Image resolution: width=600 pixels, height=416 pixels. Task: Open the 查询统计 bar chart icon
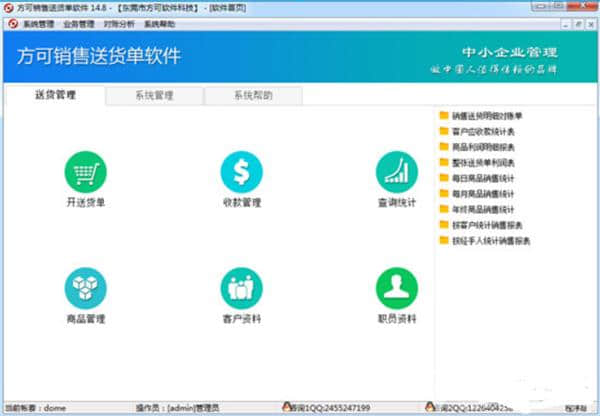coord(396,173)
